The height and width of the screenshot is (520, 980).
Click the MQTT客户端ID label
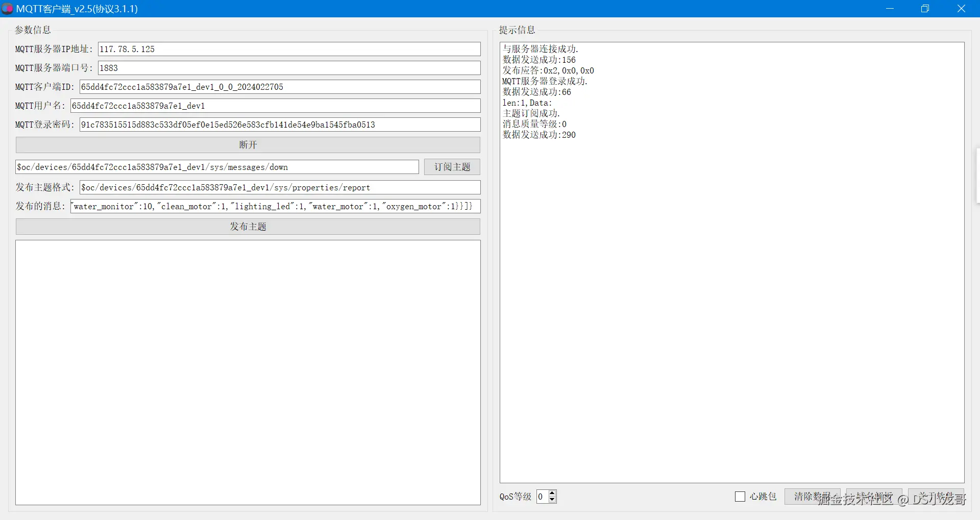(x=45, y=87)
